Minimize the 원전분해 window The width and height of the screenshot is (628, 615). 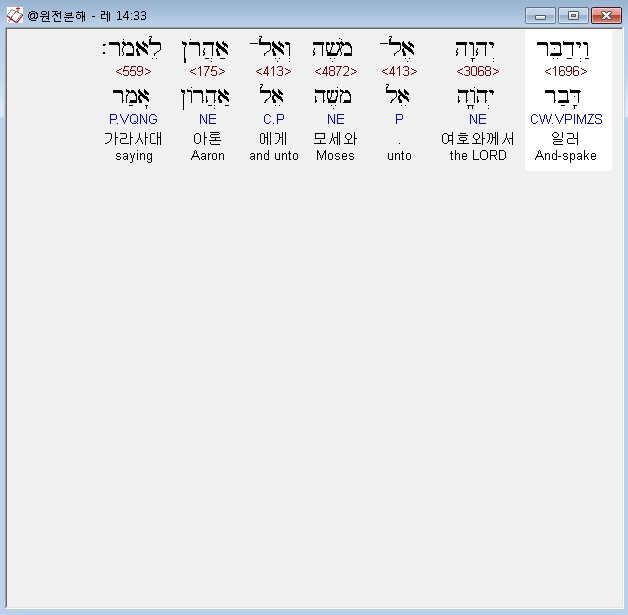(540, 16)
